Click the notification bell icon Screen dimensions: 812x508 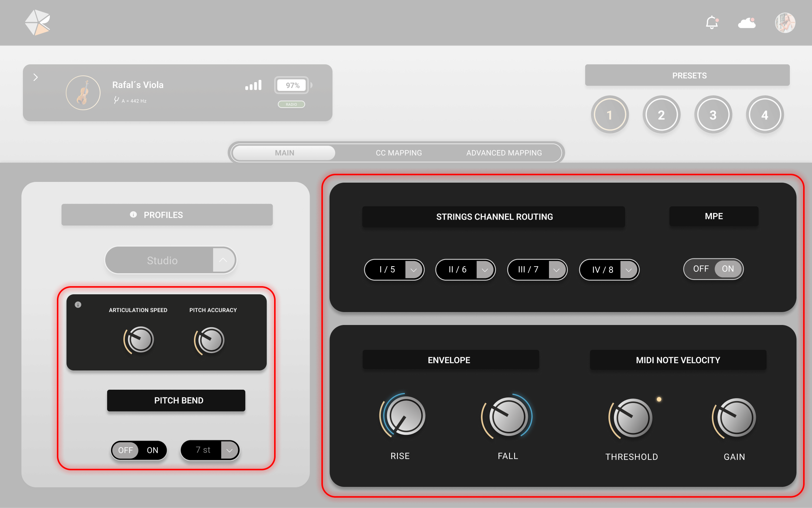(712, 23)
